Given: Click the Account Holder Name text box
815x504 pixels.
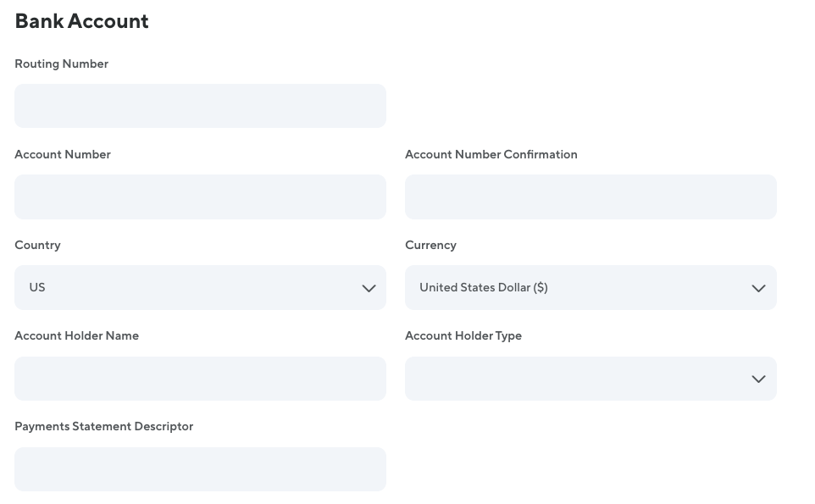Looking at the screenshot, I should tap(200, 379).
